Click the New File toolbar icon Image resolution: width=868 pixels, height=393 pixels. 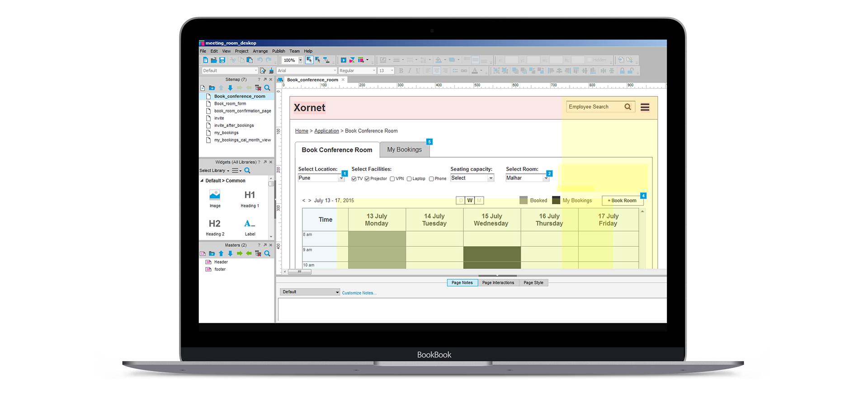click(x=206, y=60)
